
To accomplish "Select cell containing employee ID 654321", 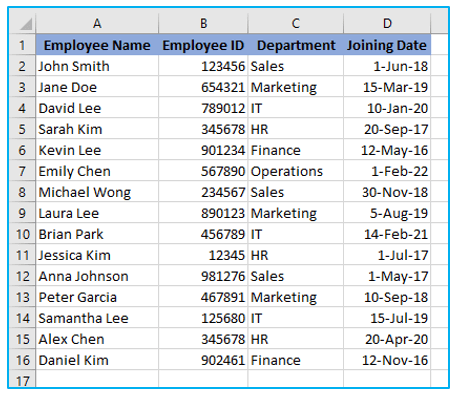I will point(203,87).
